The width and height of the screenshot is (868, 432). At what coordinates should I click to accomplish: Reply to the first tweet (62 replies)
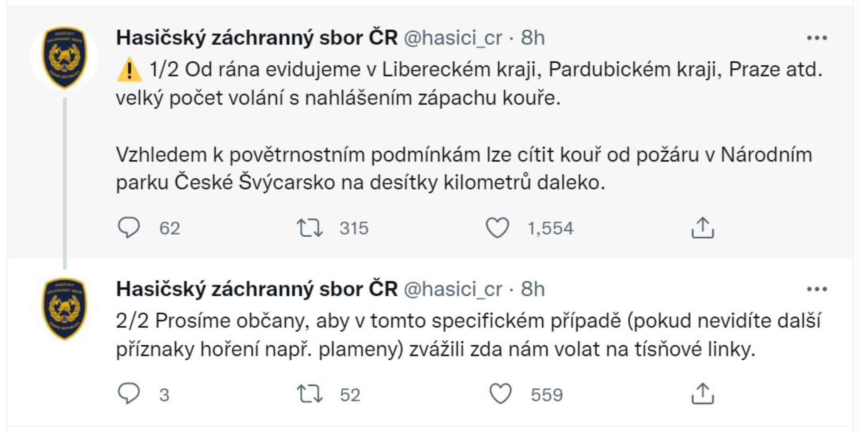tap(129, 228)
